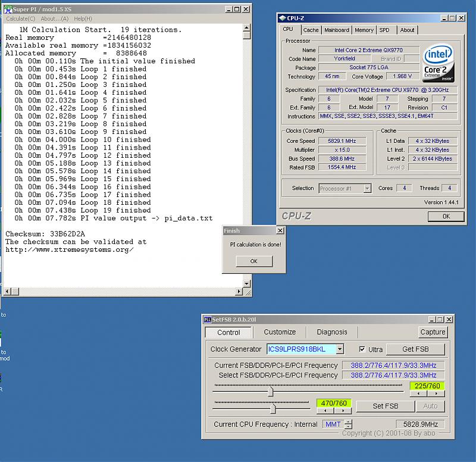Image resolution: width=476 pixels, height=462 pixels.
Task: Click the Multiplier value x 15.0
Action: point(342,150)
